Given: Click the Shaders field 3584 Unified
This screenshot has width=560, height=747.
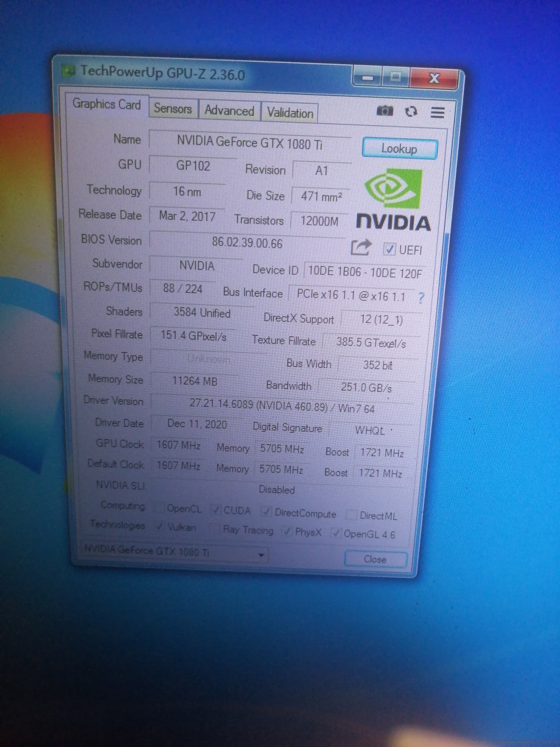Looking at the screenshot, I should click(202, 313).
